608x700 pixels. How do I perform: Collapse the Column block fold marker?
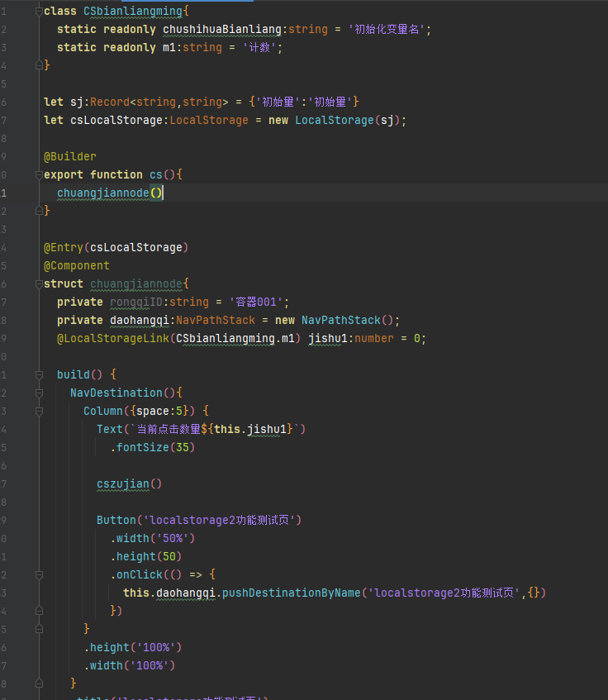pyautogui.click(x=38, y=412)
